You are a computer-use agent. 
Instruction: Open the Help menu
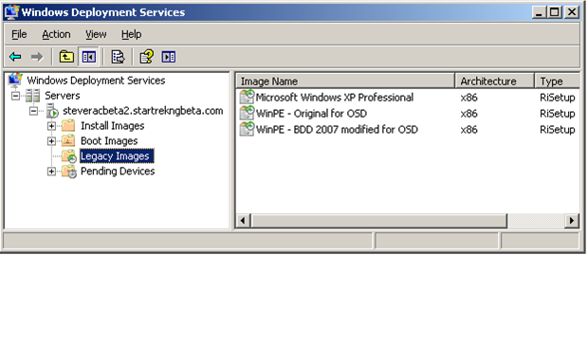(131, 34)
